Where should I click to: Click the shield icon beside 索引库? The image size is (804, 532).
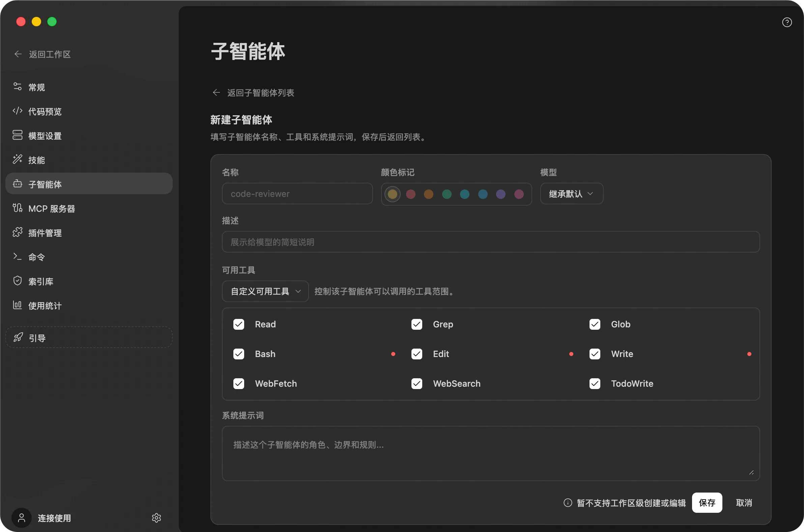17,281
